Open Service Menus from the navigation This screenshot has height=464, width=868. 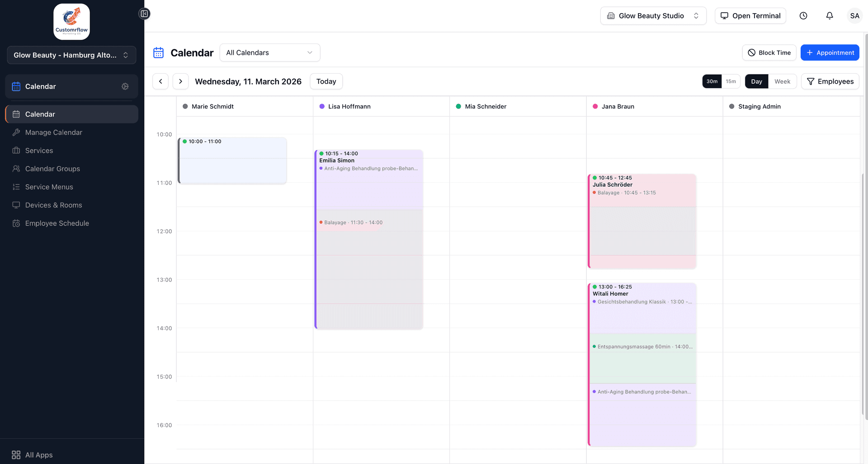(49, 187)
